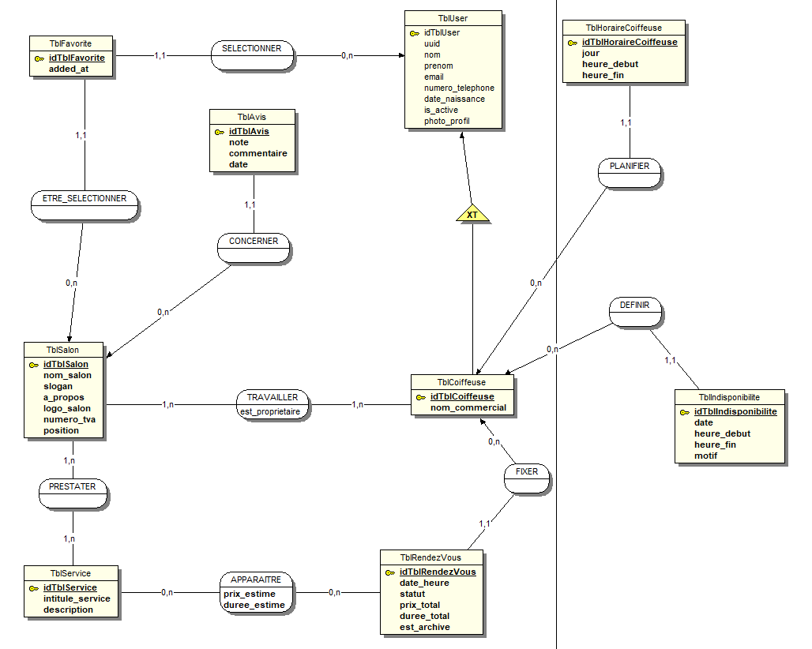
Task: Click the key icon beside idTblSalon
Action: coord(33,365)
